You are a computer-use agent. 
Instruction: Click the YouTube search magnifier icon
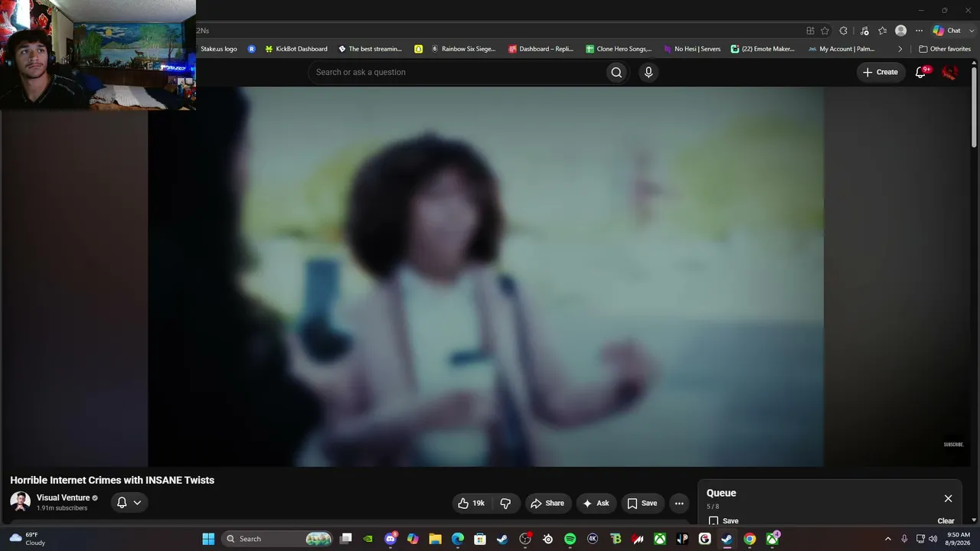pos(616,72)
